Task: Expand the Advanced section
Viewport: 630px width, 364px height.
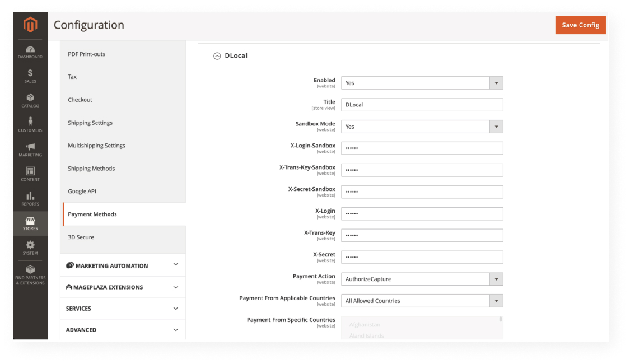Action: pyautogui.click(x=123, y=330)
